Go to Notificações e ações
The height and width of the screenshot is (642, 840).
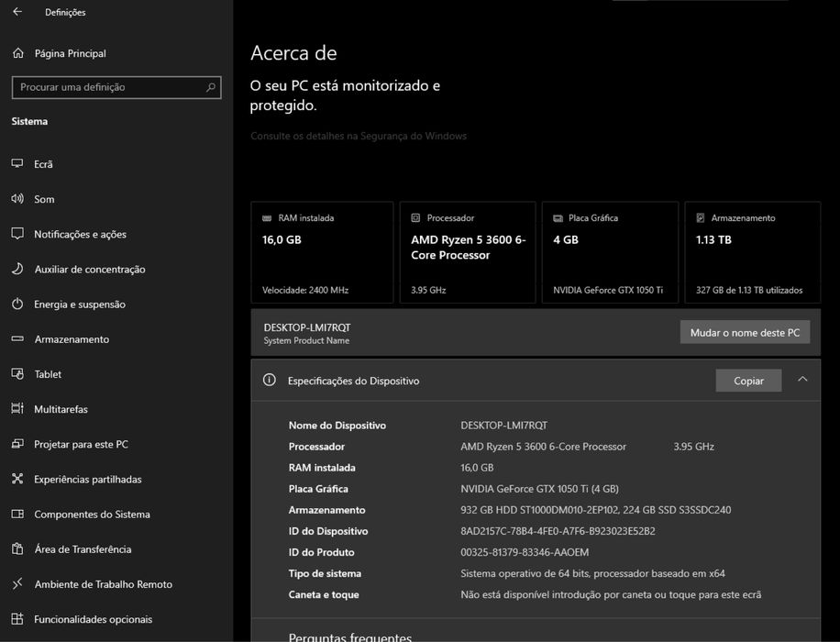[81, 234]
